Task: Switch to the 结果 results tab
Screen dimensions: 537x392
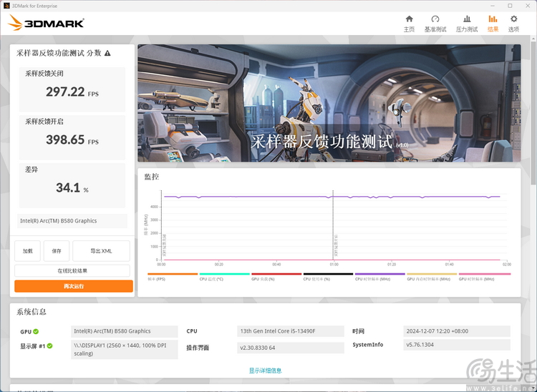Action: click(493, 24)
